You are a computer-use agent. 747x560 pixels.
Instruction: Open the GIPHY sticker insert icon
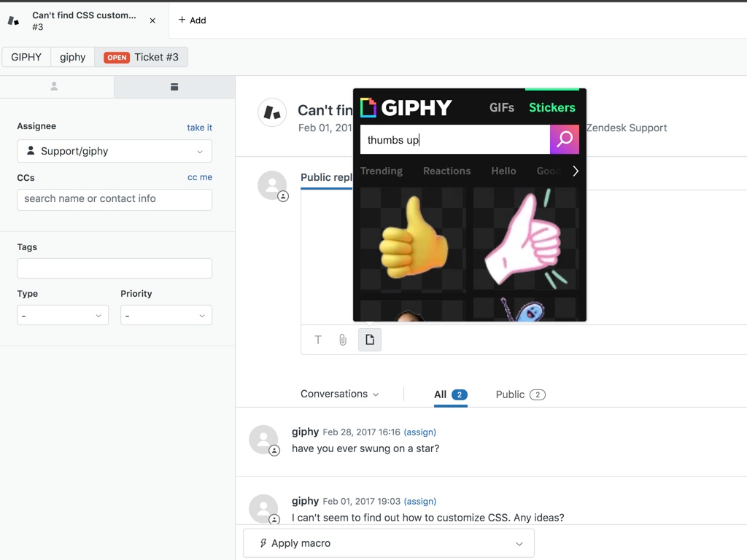pos(370,339)
